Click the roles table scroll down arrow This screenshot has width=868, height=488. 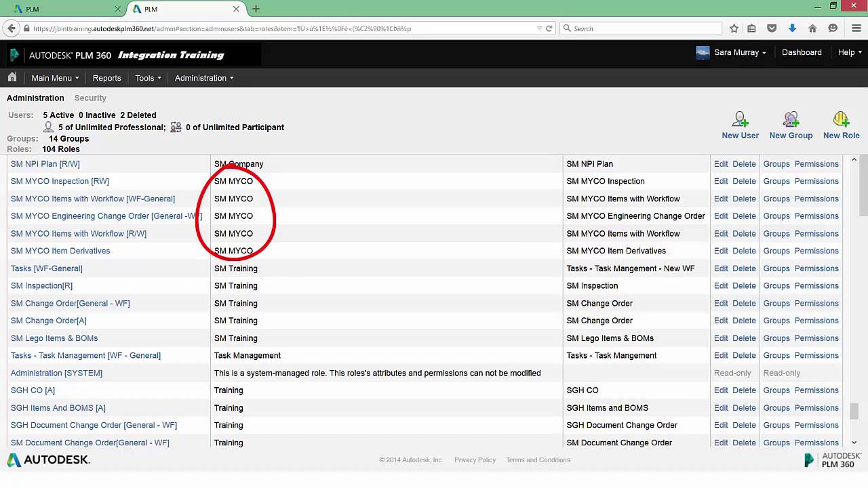coord(854,442)
